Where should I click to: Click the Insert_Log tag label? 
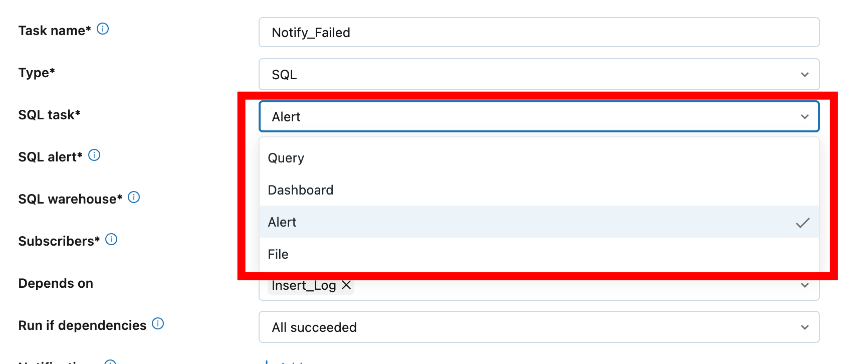[304, 285]
